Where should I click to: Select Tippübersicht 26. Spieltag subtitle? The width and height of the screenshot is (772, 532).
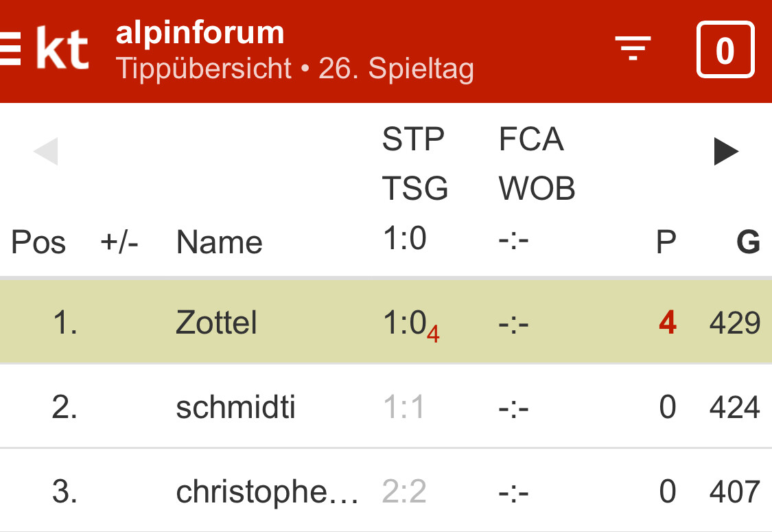pos(294,69)
